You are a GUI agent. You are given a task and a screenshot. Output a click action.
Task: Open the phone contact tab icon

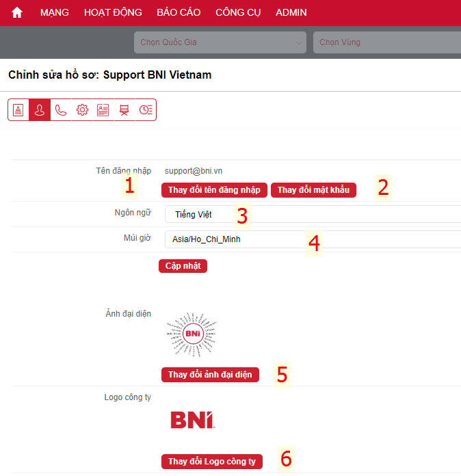[x=61, y=110]
